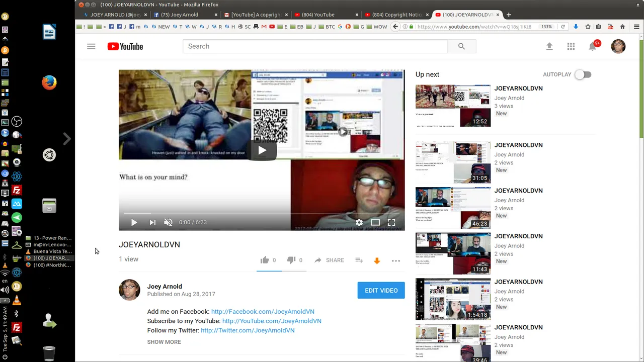Image resolution: width=644 pixels, height=362 pixels.
Task: Click the EDIT VIDEO button
Action: coord(381,290)
